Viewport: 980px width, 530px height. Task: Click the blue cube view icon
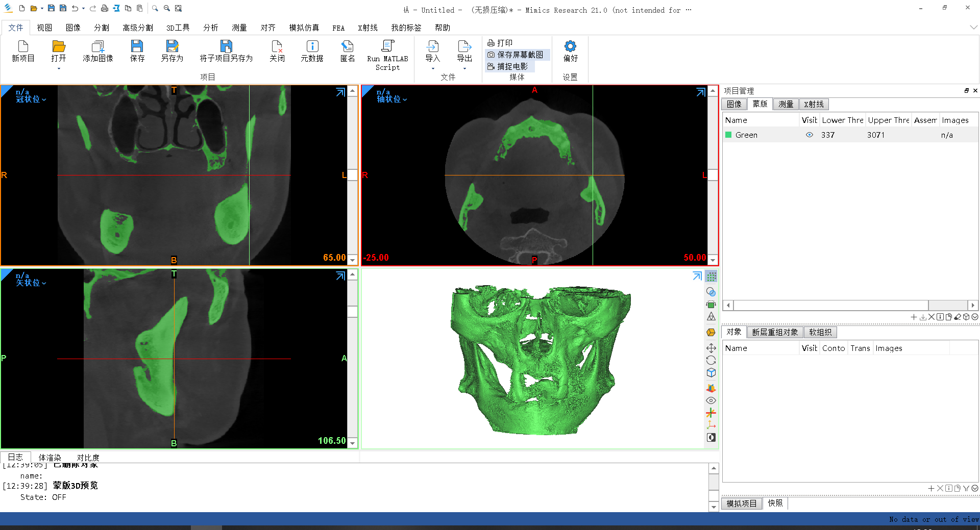[x=711, y=373]
